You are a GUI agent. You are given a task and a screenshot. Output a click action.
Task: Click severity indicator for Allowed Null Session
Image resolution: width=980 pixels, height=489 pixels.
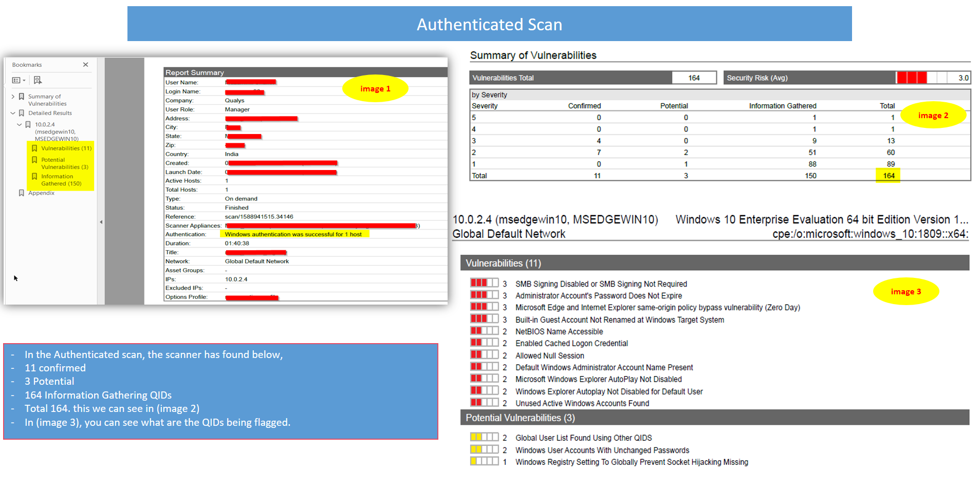point(484,355)
